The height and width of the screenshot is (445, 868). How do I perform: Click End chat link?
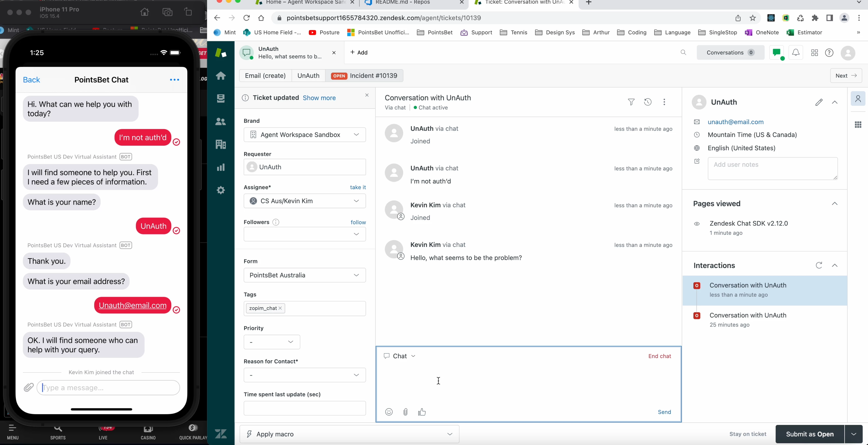click(660, 356)
